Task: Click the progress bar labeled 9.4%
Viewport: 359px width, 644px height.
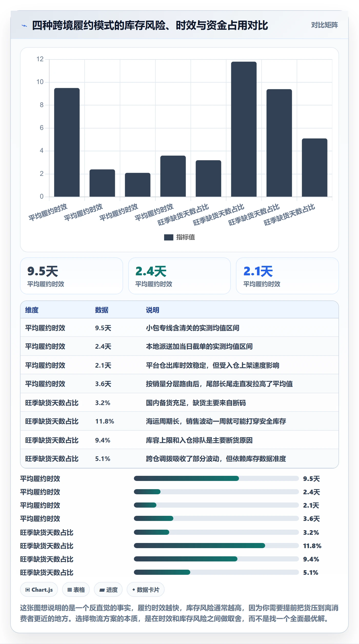Action: 216,559
